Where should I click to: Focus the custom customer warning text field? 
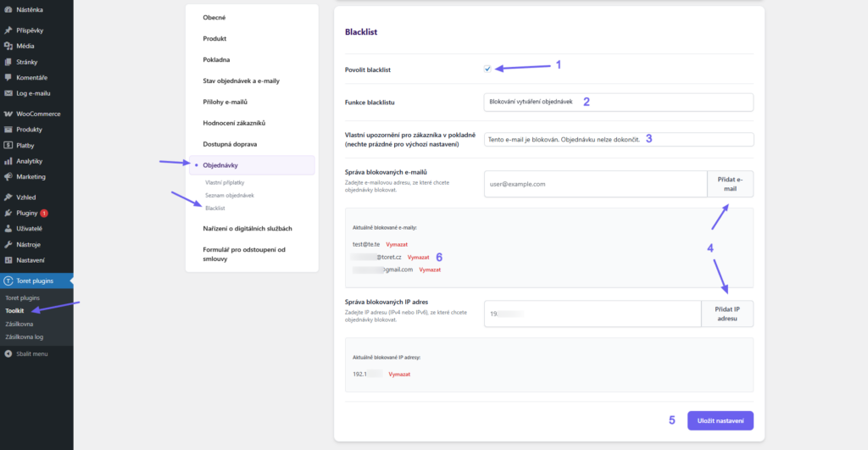618,140
